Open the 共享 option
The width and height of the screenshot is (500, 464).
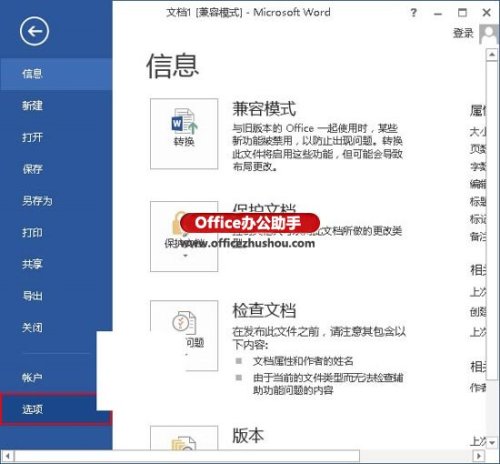(x=56, y=264)
